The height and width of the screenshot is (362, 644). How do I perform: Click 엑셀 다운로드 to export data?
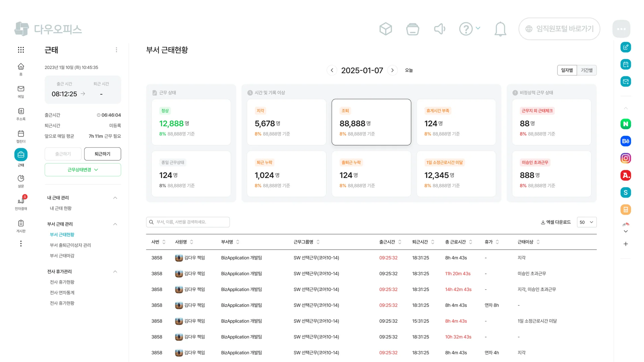tap(555, 222)
